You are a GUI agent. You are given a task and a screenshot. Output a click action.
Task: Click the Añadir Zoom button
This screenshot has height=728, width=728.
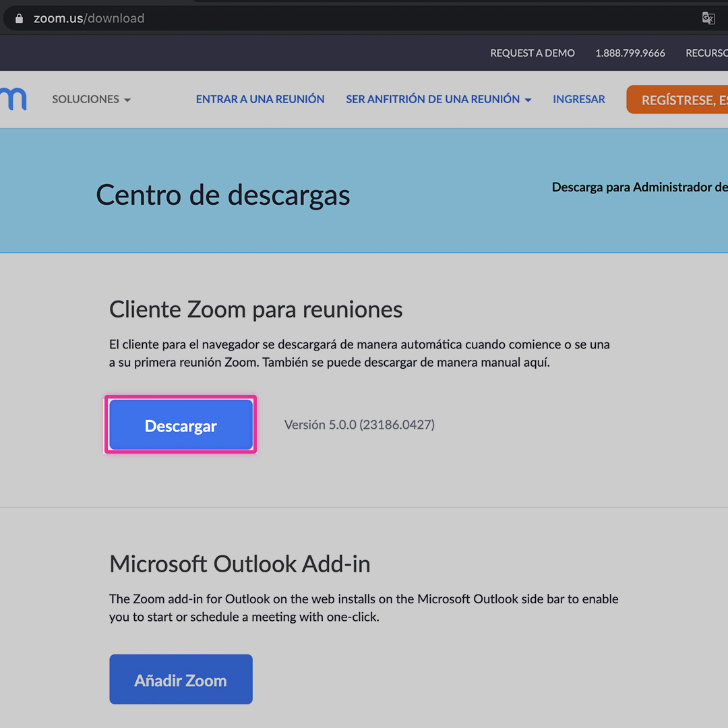click(181, 679)
